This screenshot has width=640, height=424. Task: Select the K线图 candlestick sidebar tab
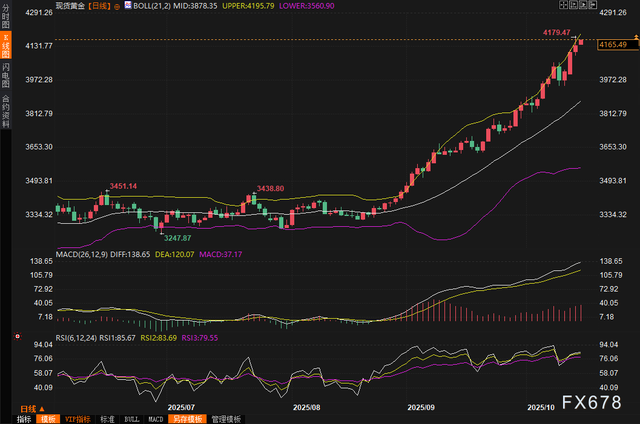tap(6, 47)
